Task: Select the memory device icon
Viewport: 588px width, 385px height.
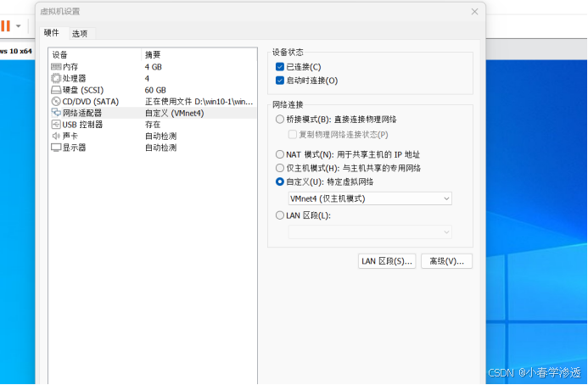Action: [x=56, y=67]
